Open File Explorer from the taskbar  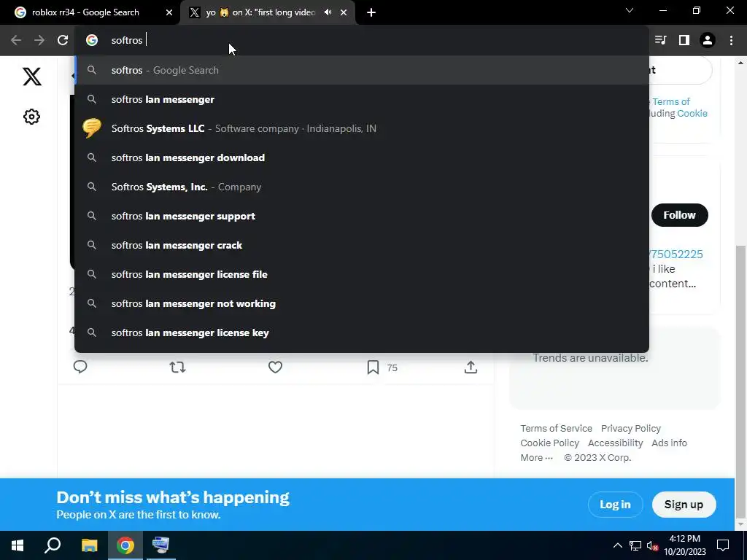tap(89, 545)
